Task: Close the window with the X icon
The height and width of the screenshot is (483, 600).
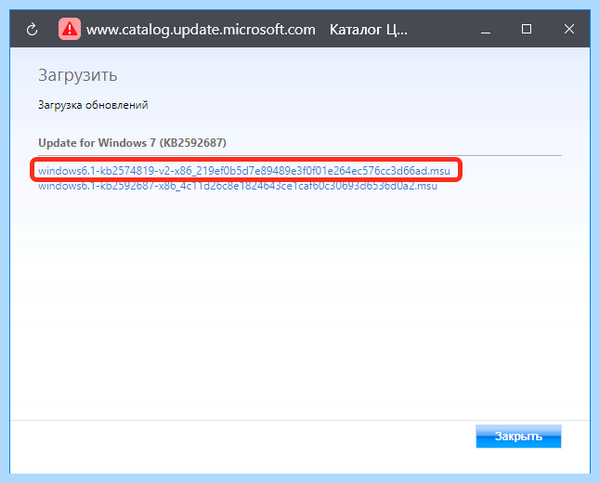Action: click(x=569, y=29)
